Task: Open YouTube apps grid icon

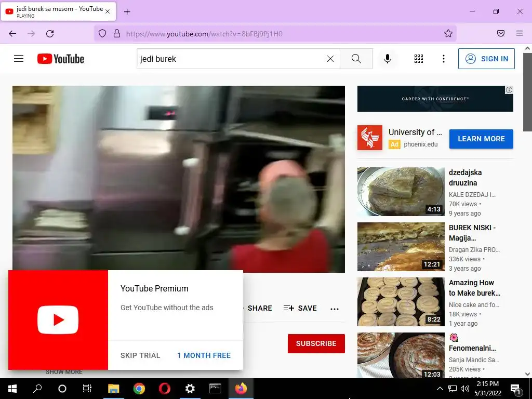Action: [x=419, y=59]
